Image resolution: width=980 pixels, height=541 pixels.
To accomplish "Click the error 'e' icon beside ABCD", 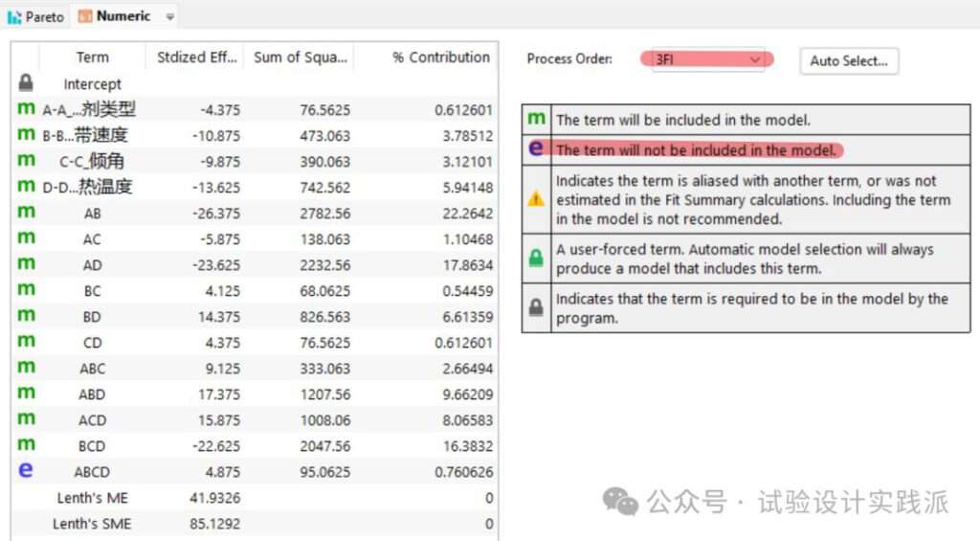I will (x=26, y=470).
